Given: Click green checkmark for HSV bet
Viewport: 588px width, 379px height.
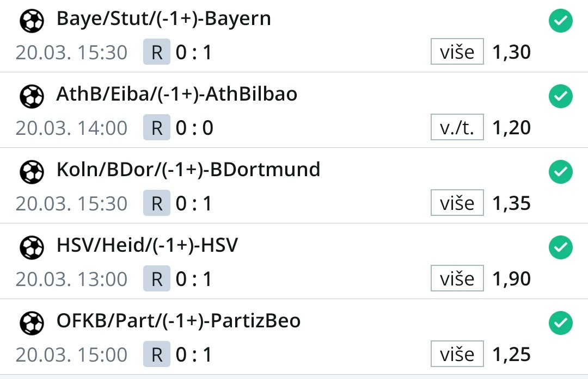Looking at the screenshot, I should [561, 247].
